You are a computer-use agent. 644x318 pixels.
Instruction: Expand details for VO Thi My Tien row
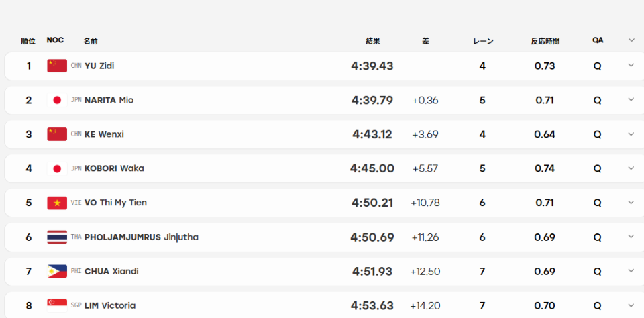point(631,202)
